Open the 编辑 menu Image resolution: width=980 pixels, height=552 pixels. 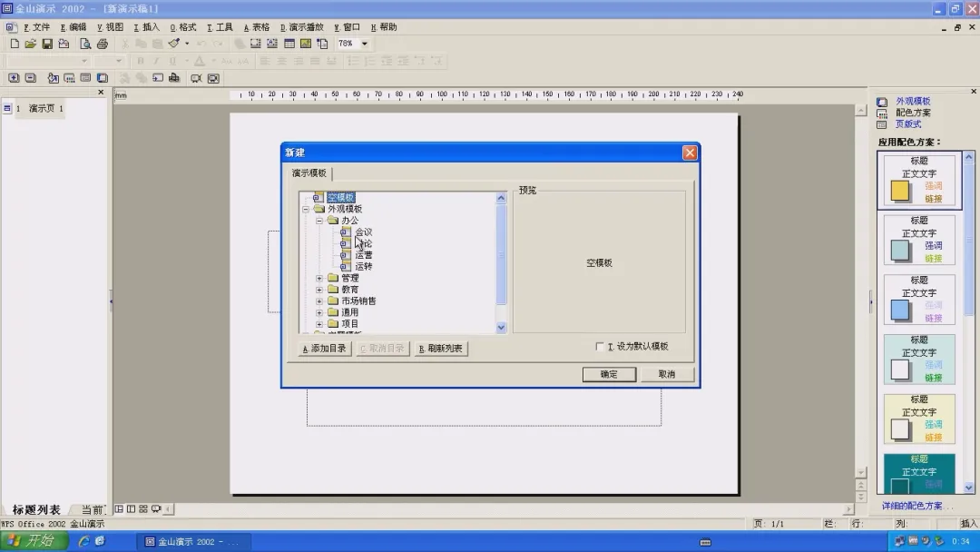[x=73, y=27]
